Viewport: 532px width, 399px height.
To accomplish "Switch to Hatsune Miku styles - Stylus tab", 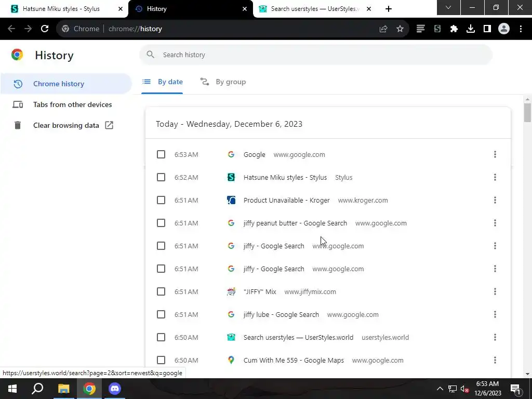I will pos(64,9).
